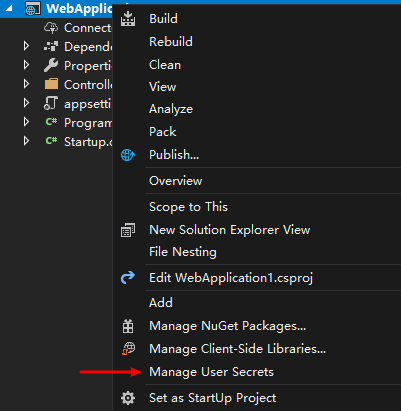Click the gear icon for StartUp Project
Image resolution: width=401 pixels, height=411 pixels.
128,398
